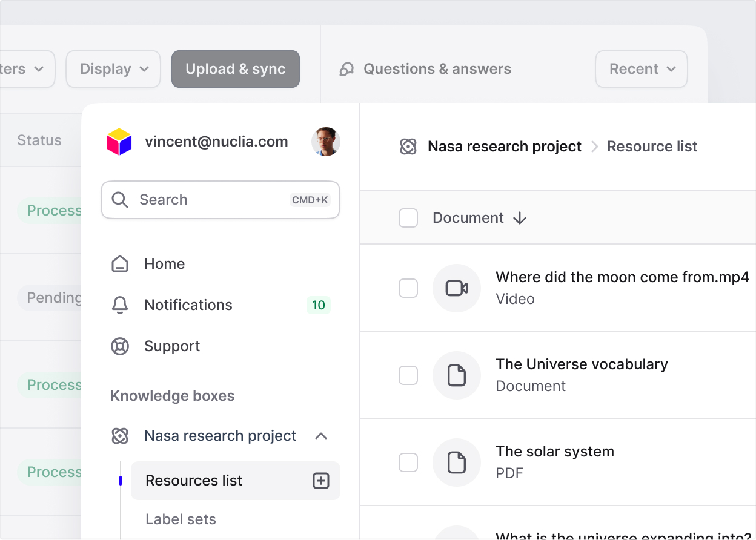Click the Upload & sync button
This screenshot has width=756, height=540.
(235, 69)
